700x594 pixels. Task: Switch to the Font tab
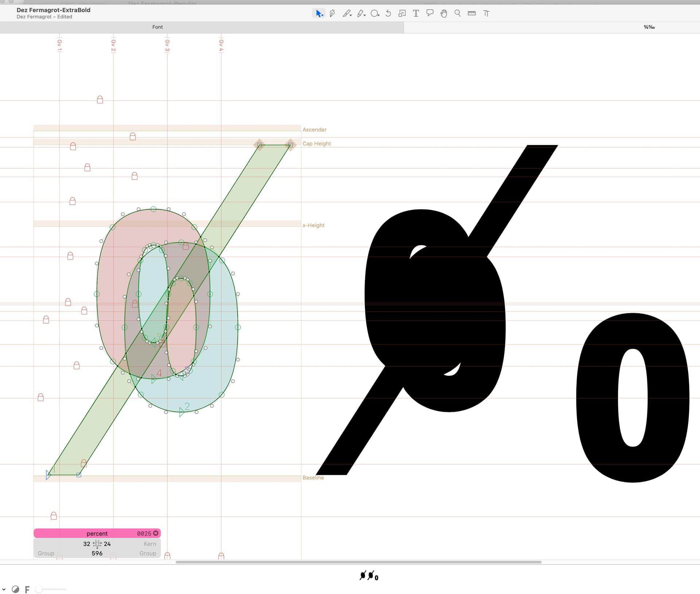coord(157,27)
